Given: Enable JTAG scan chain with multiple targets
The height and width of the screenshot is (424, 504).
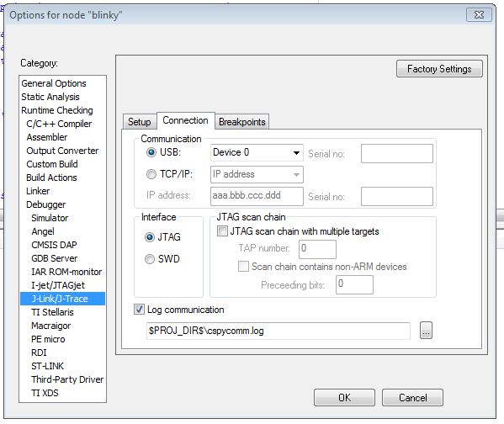Looking at the screenshot, I should 222,231.
